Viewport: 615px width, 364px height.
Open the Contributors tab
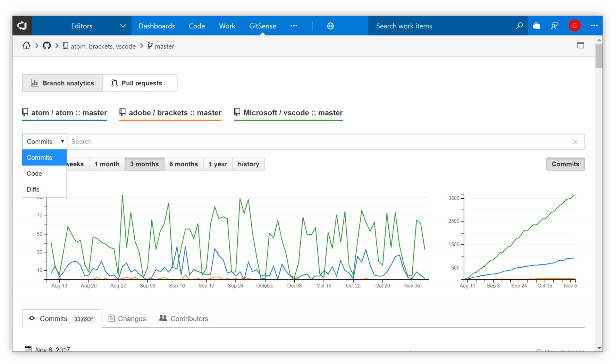[184, 319]
